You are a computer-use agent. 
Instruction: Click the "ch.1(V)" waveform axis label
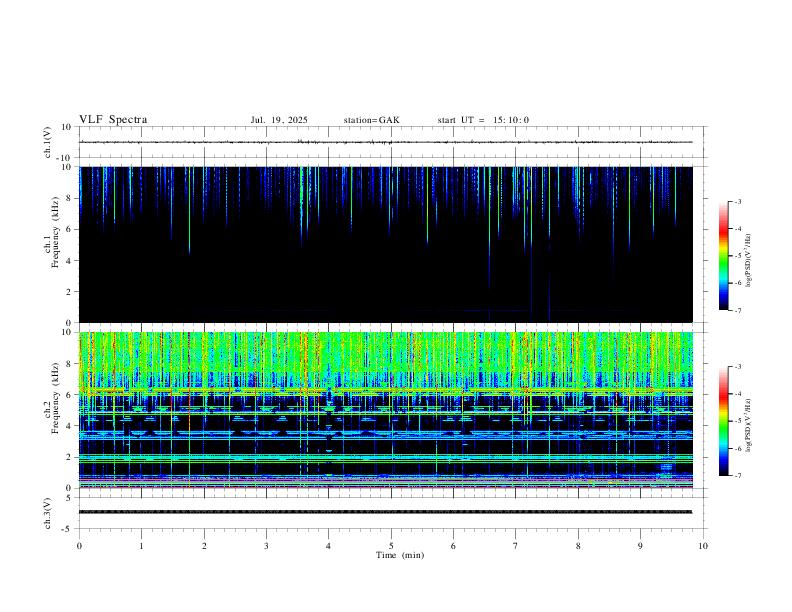[48, 142]
